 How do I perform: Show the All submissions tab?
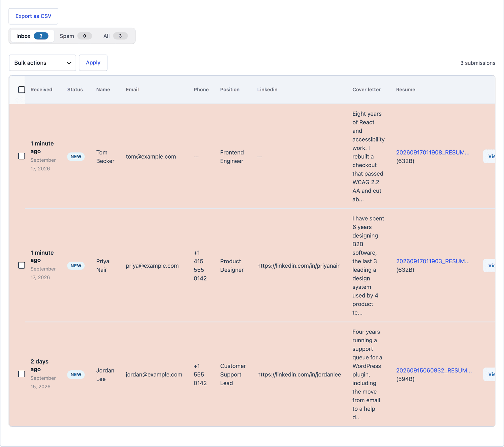[x=115, y=36]
